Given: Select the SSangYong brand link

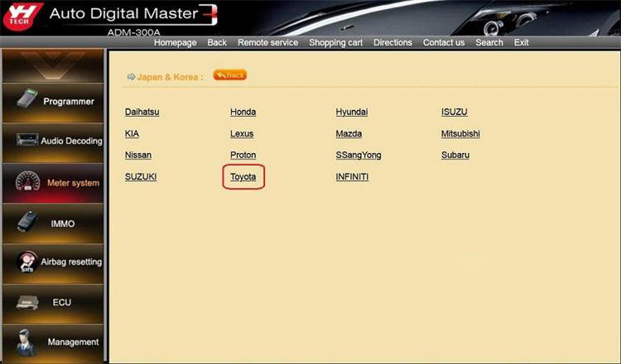Looking at the screenshot, I should point(358,155).
